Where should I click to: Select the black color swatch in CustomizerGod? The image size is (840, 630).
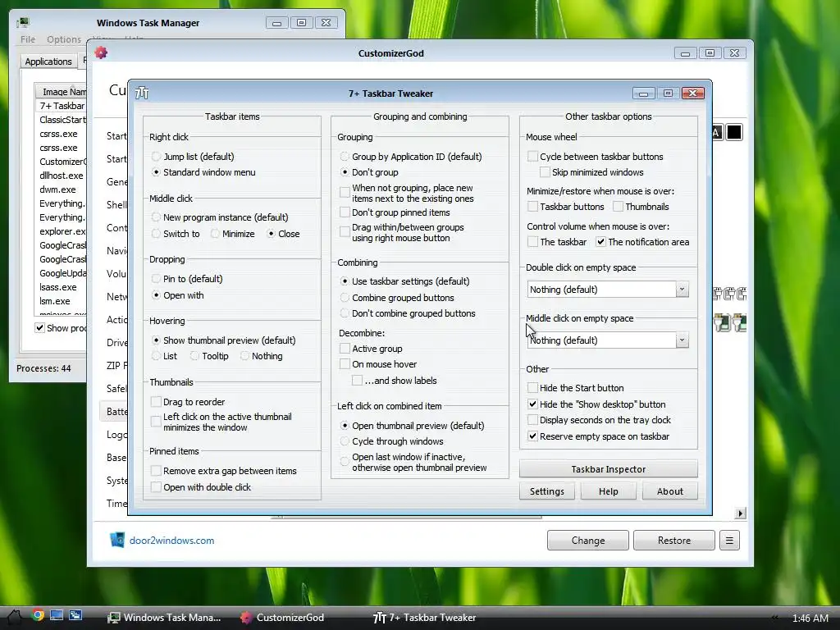(x=734, y=132)
